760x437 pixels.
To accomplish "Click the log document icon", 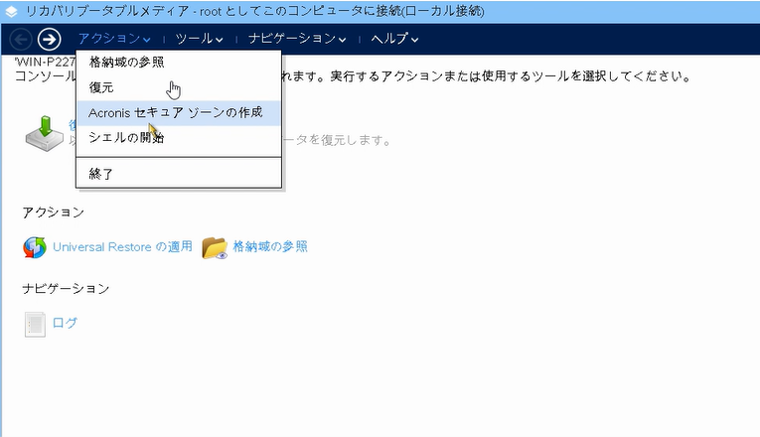I will coord(35,325).
